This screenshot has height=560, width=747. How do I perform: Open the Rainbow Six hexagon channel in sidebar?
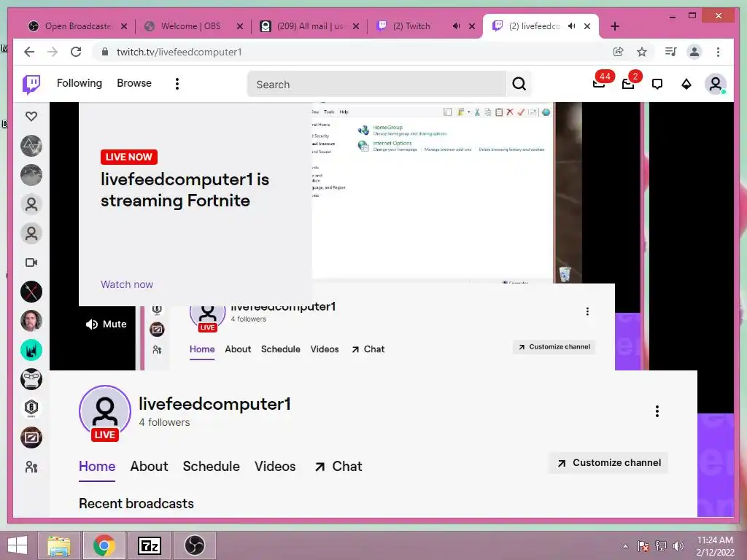coord(31,408)
